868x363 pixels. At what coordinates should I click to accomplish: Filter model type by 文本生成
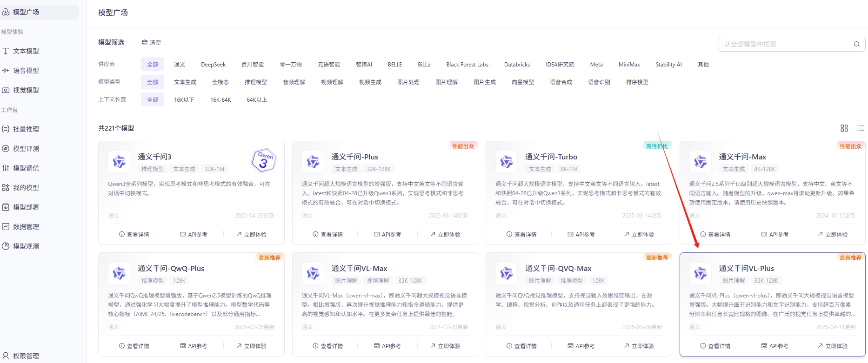click(x=185, y=82)
